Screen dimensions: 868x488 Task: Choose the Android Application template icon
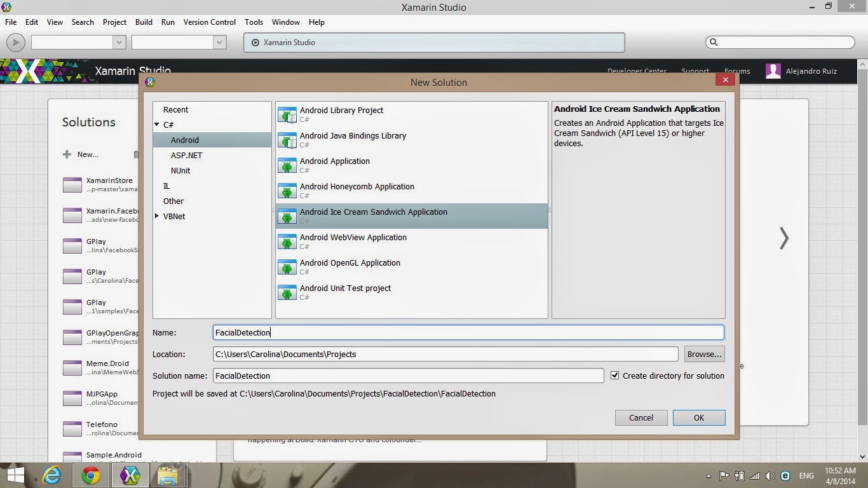[x=287, y=165]
